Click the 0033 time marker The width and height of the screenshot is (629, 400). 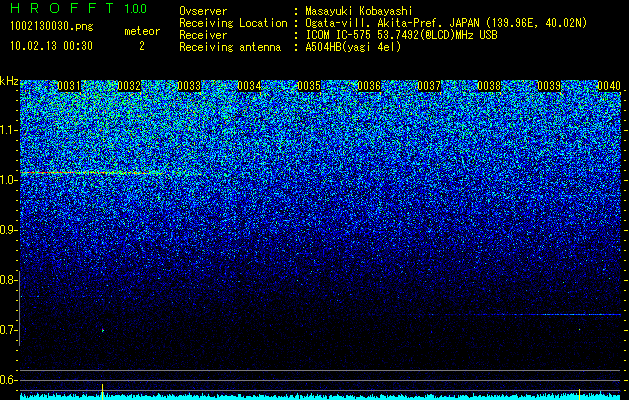[x=189, y=86]
